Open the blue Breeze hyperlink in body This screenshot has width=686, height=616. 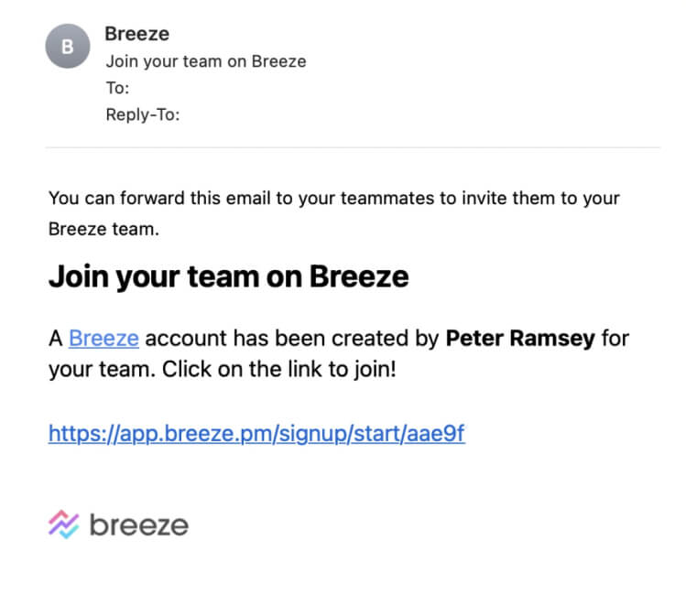coord(103,339)
